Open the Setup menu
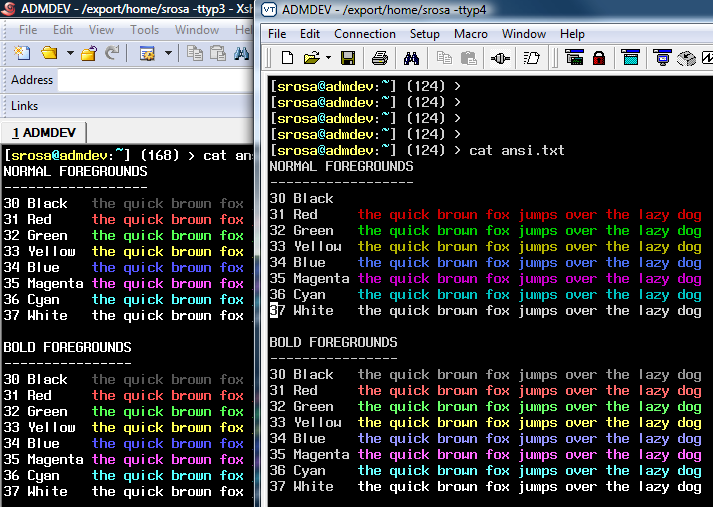The height and width of the screenshot is (507, 713). [x=424, y=33]
